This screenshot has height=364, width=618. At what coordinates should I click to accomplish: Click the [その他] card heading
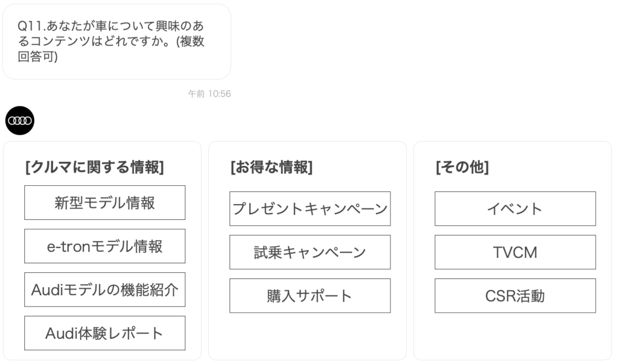pyautogui.click(x=462, y=167)
